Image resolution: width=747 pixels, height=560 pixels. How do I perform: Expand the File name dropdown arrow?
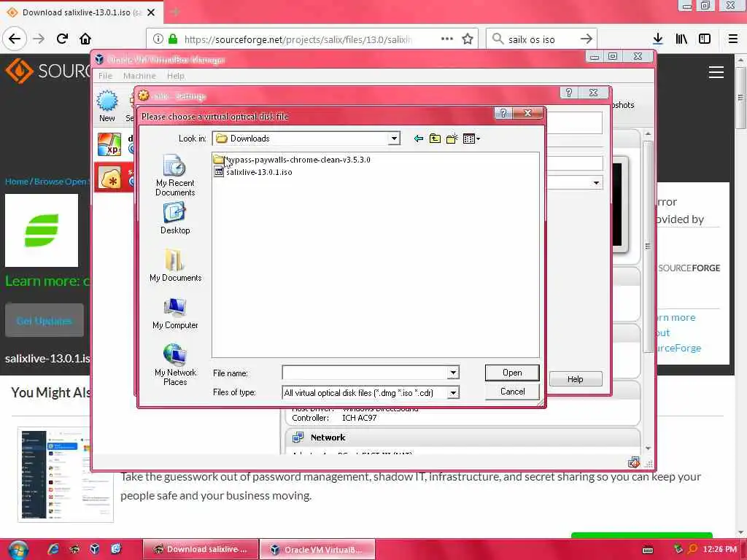[453, 373]
